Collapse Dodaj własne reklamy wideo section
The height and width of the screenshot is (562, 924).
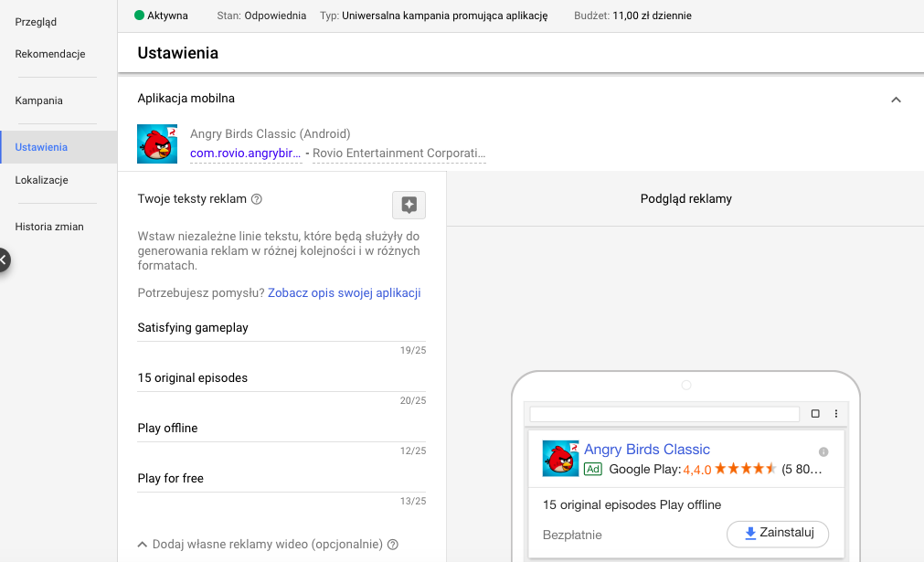142,545
